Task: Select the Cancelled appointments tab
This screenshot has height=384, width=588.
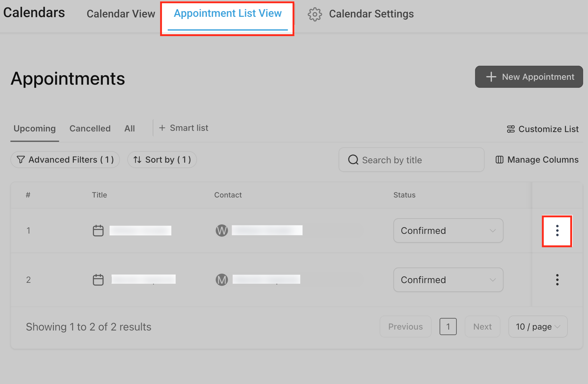Action: click(90, 128)
